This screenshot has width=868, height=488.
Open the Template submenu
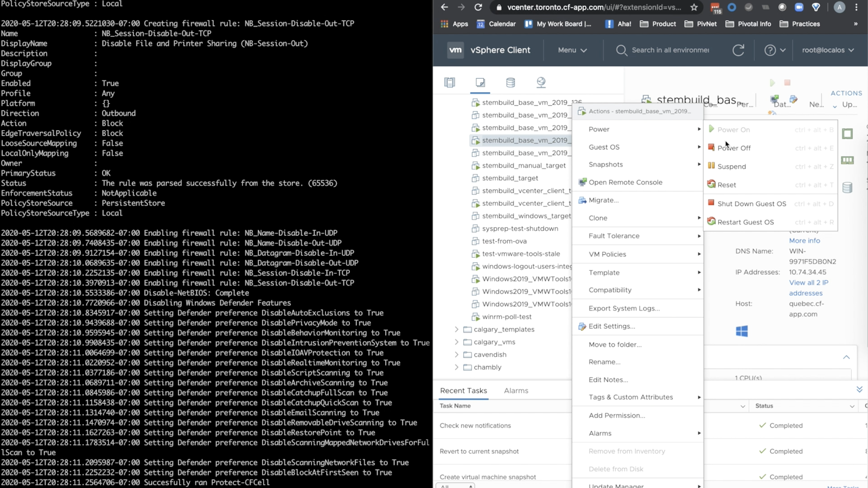click(x=638, y=273)
